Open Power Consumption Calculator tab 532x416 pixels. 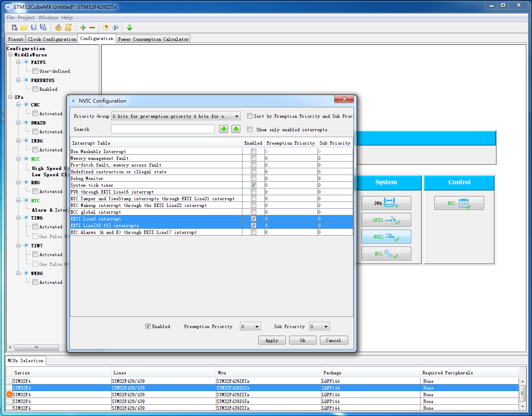point(153,39)
